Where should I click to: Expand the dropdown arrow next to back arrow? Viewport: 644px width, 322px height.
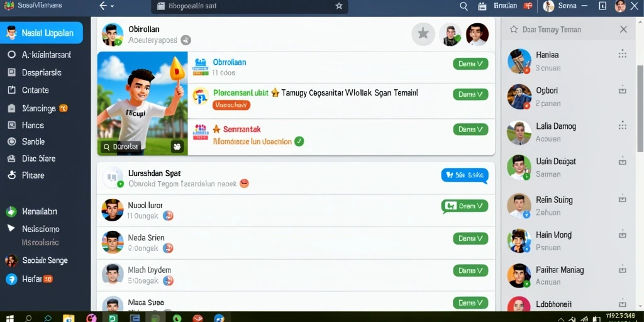tap(113, 6)
